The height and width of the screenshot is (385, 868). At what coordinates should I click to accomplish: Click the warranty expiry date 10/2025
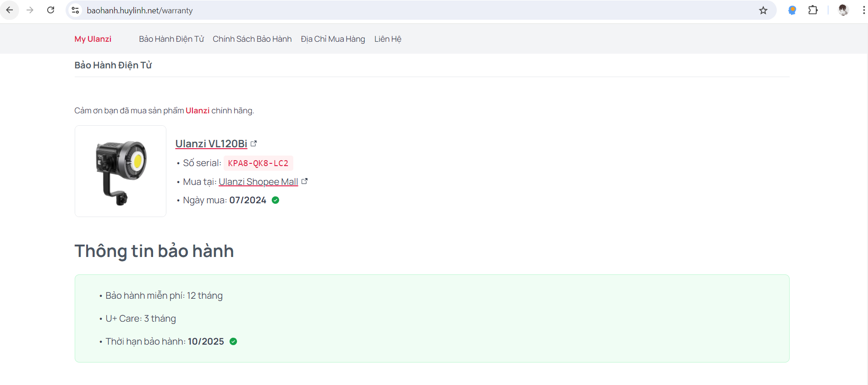pos(206,341)
